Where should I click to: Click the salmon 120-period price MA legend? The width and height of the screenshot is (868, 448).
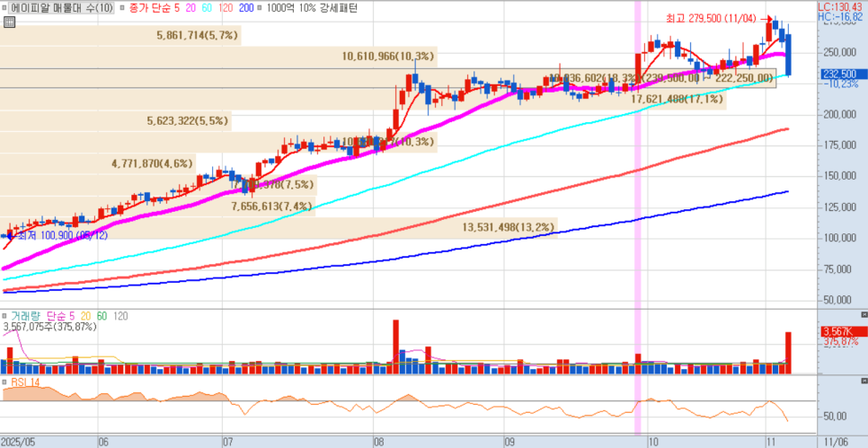(x=227, y=8)
